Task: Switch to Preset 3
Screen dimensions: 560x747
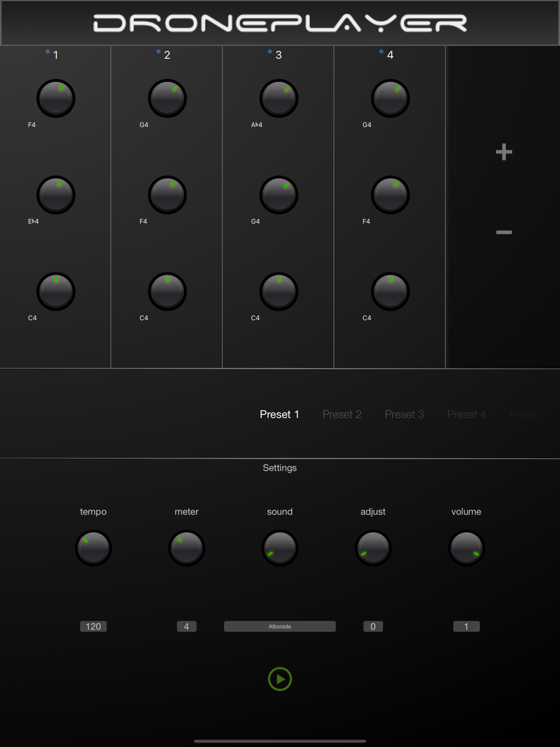Action: coord(404,414)
